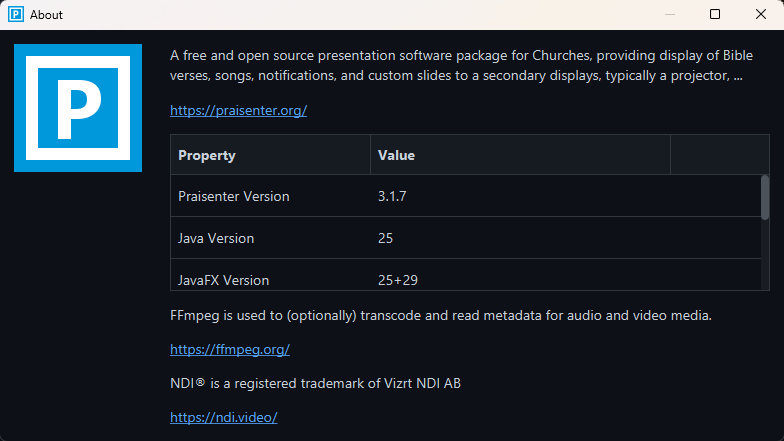Open the praisenter.org website link
The width and height of the screenshot is (784, 441).
(238, 110)
